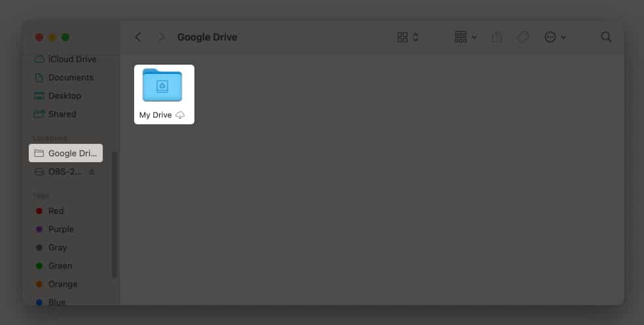
Task: Click the Gray tag
Action: (51, 247)
